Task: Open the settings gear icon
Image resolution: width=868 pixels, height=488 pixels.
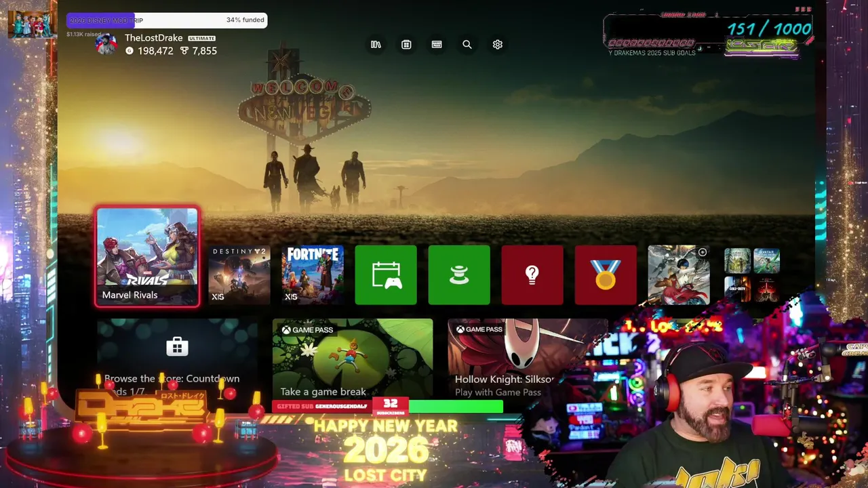Action: [498, 44]
